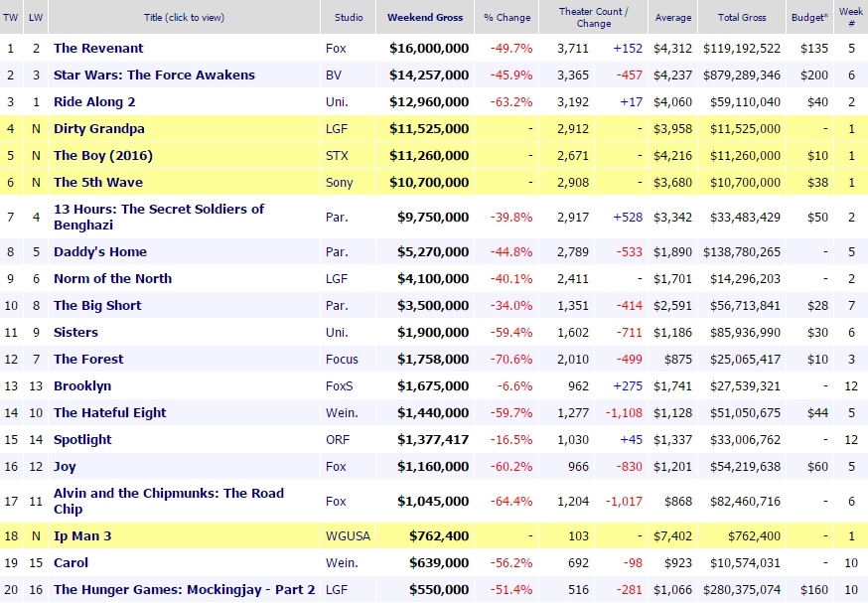Viewport: 868px width, 603px height.
Task: Click Par. studio in Daddy's Home row
Action: pyautogui.click(x=337, y=252)
